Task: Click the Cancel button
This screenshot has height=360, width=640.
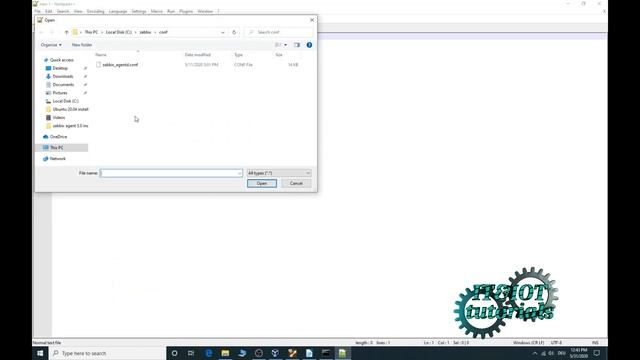Action: pos(296,183)
